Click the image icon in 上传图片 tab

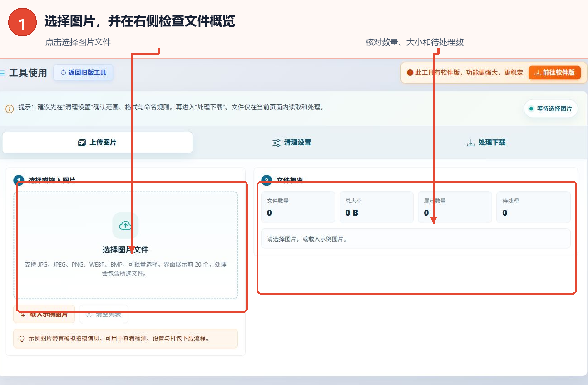click(82, 143)
